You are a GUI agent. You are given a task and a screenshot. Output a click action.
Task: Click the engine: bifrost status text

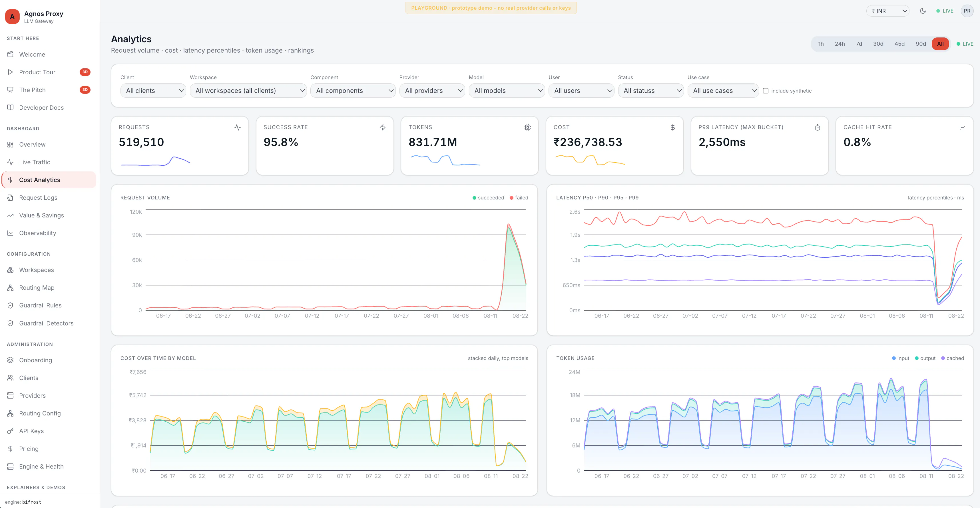(23, 502)
